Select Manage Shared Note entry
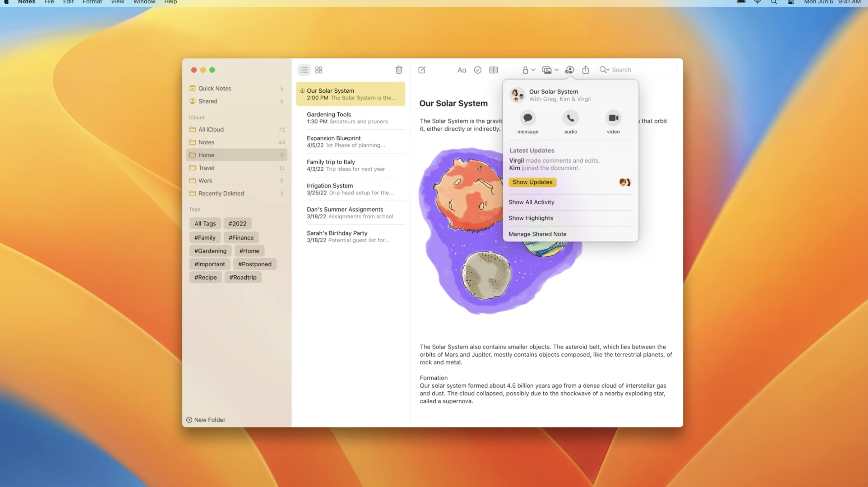Image resolution: width=868 pixels, height=487 pixels. 537,234
